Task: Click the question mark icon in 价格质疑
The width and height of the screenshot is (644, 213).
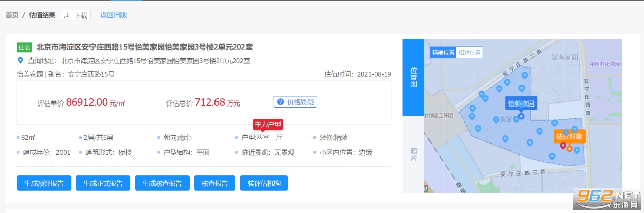Action: [x=280, y=102]
